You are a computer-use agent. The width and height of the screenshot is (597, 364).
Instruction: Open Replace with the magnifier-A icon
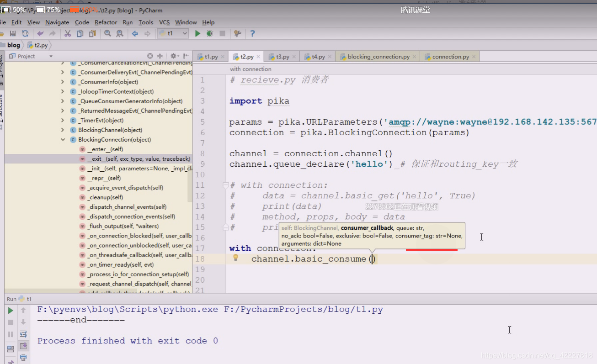click(120, 33)
